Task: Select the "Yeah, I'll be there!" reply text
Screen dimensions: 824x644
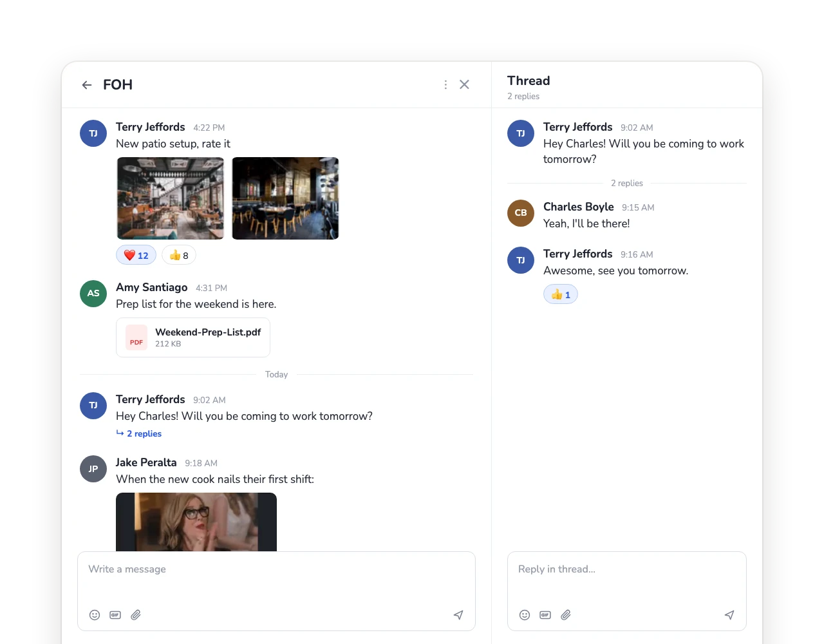Action: click(x=586, y=223)
